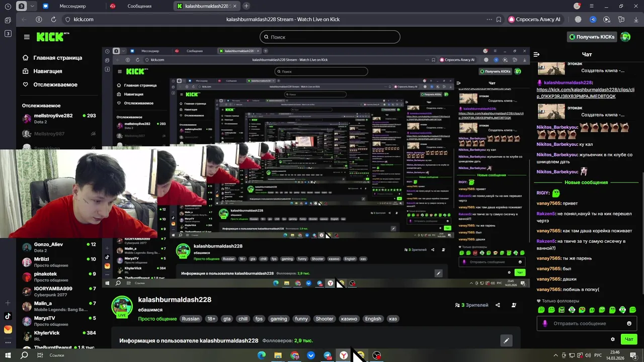The image size is (644, 362).
Task: Go to "Главная страница" in sidebar
Action: [53, 58]
